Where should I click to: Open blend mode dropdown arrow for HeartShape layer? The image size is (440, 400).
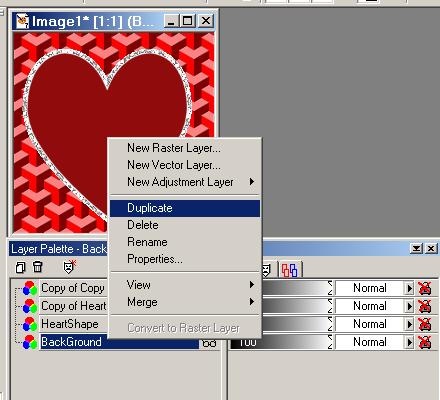pos(409,324)
